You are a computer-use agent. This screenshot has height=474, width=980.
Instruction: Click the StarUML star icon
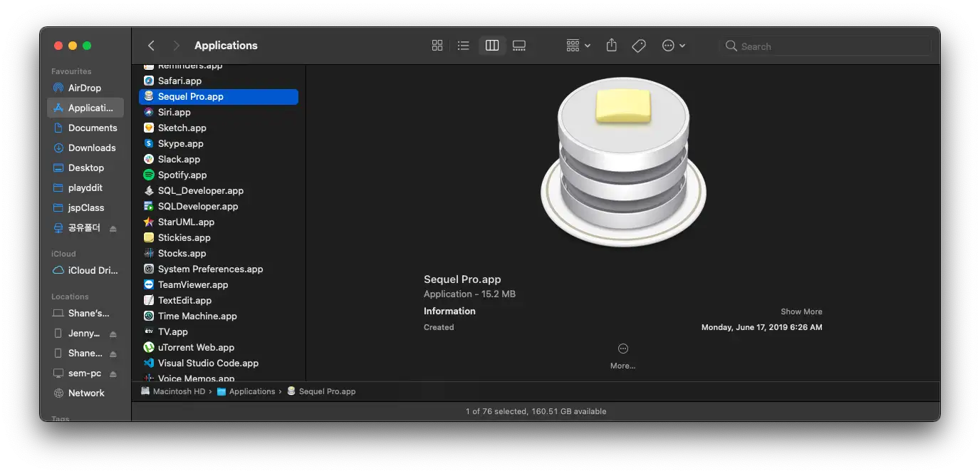click(149, 222)
